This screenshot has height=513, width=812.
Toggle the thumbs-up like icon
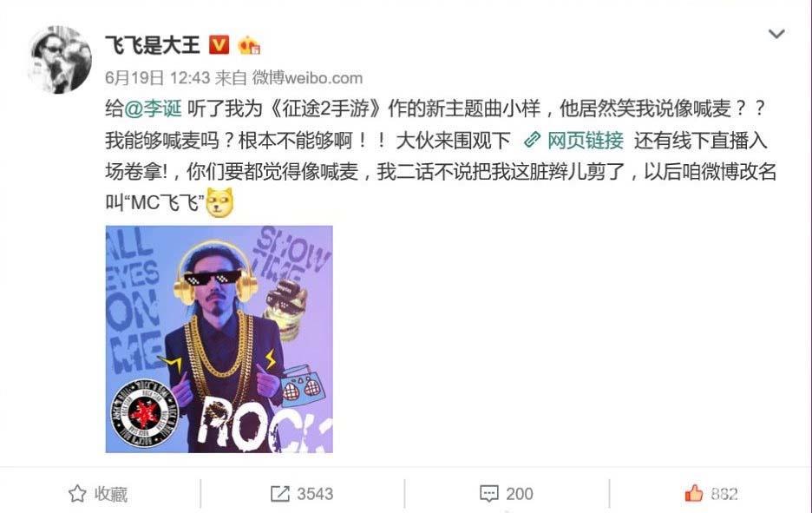(694, 493)
